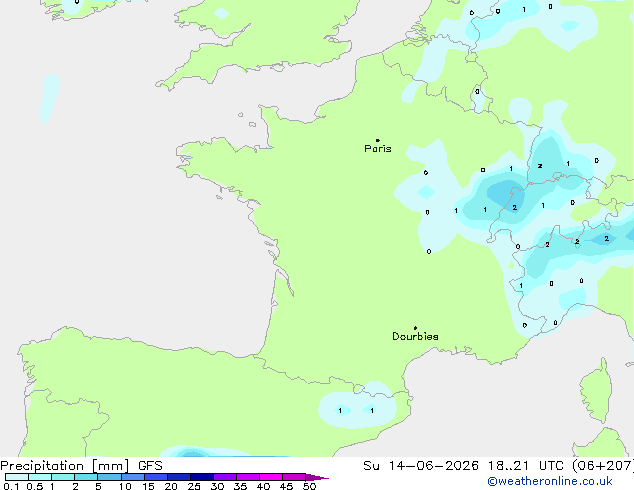Select the Paris city label
Viewport: 634px width, 490px height.
click(x=378, y=149)
